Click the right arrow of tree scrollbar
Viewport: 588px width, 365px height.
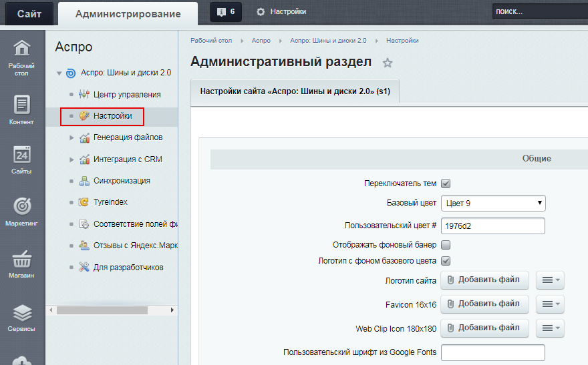coord(172,310)
